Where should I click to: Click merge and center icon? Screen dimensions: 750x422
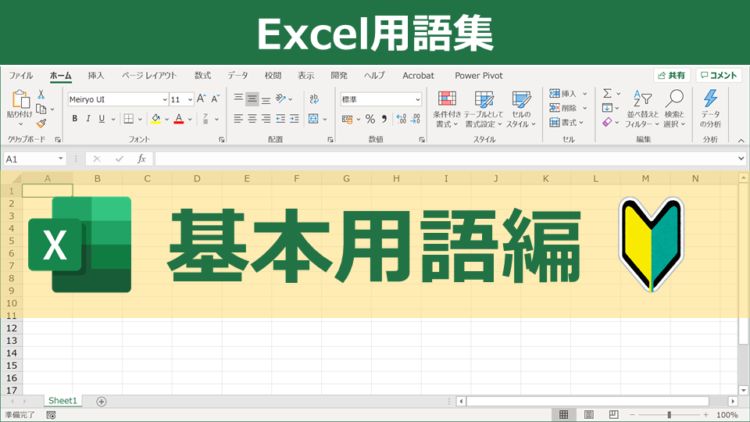[x=313, y=119]
